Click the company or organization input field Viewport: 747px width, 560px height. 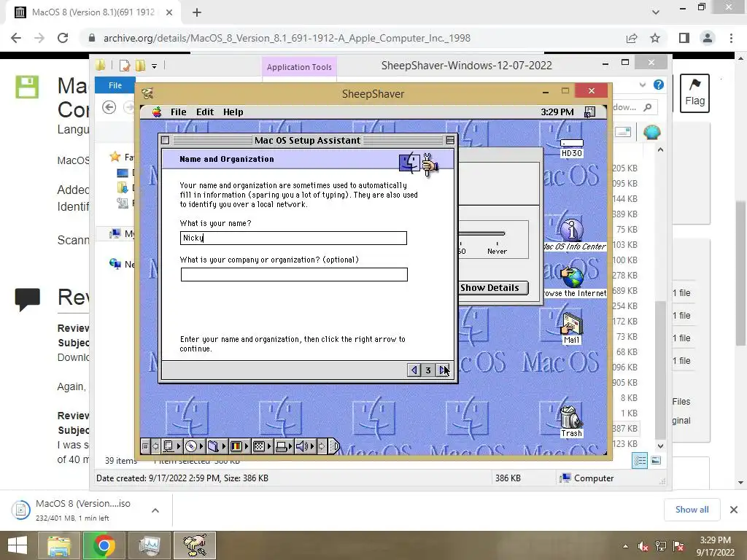coord(294,274)
